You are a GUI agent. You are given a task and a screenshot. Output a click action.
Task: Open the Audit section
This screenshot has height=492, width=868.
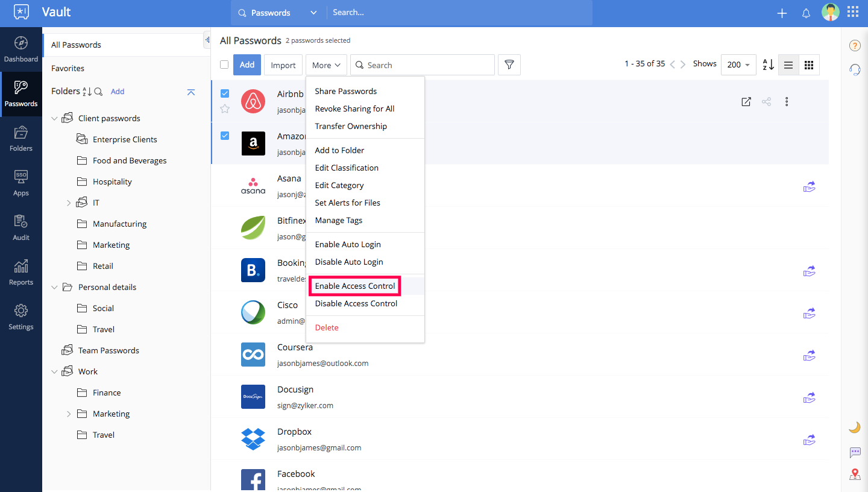21,228
